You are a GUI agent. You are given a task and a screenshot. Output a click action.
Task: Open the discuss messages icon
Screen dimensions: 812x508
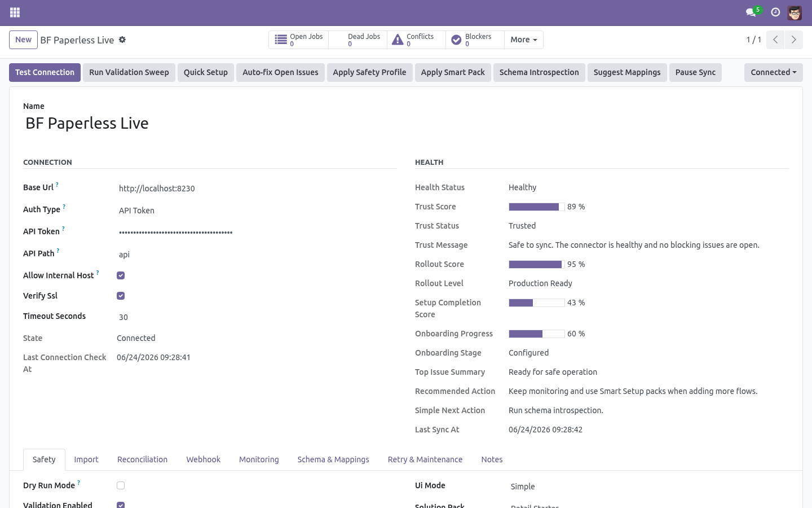coord(751,12)
